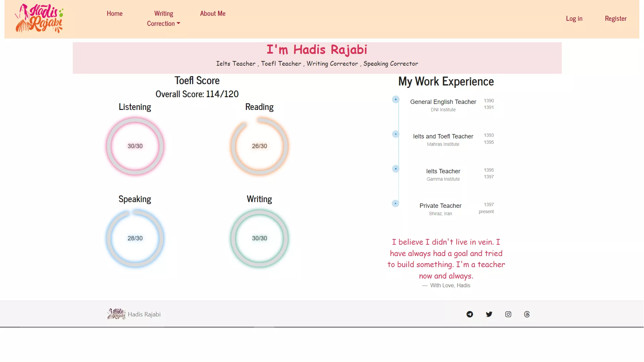
Task: Select the Ielts Teacher timeline marker dot
Action: (396, 169)
